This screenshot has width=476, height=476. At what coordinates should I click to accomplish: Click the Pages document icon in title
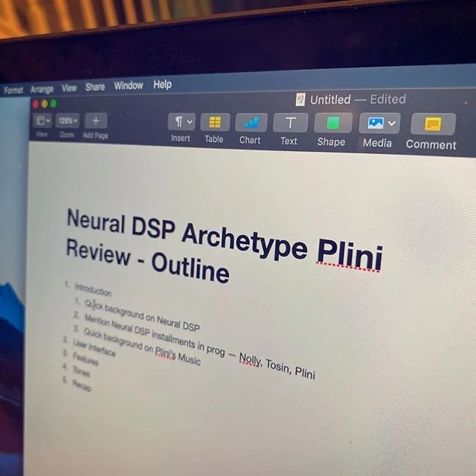[x=300, y=100]
